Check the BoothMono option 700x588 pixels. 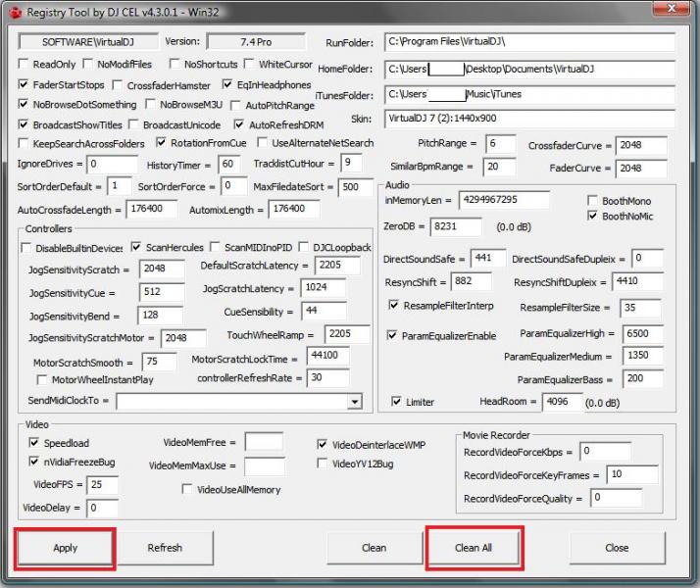[592, 200]
